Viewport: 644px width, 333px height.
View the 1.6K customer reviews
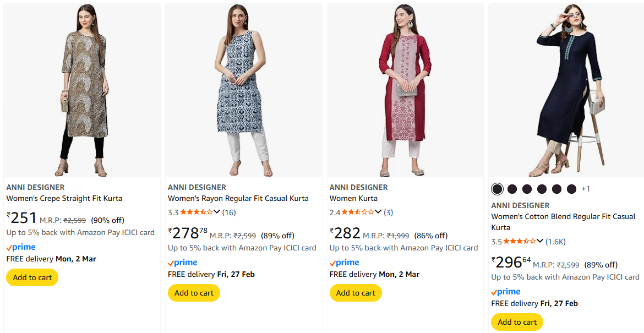[x=555, y=242]
